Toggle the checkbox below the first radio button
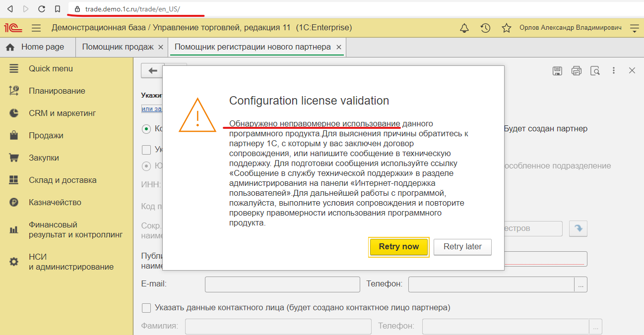The image size is (644, 335). (146, 150)
